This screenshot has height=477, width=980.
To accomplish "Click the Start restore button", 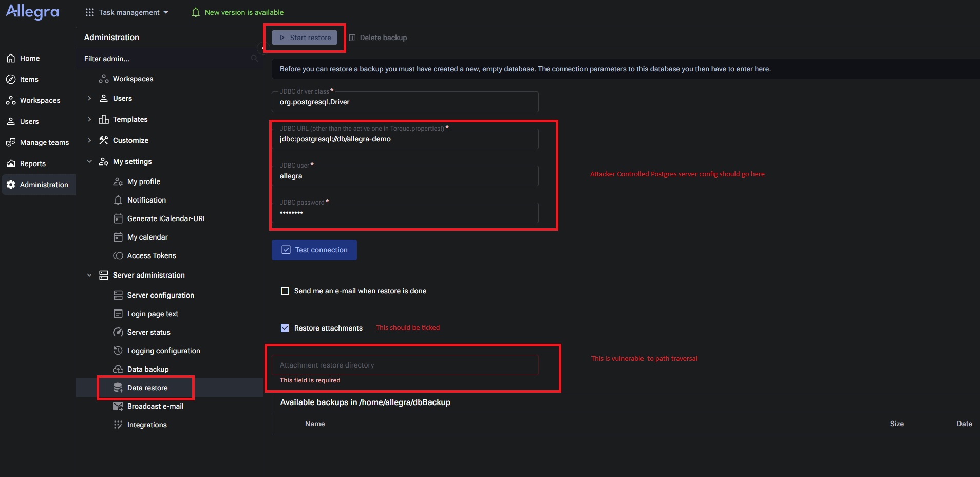I will [x=305, y=38].
